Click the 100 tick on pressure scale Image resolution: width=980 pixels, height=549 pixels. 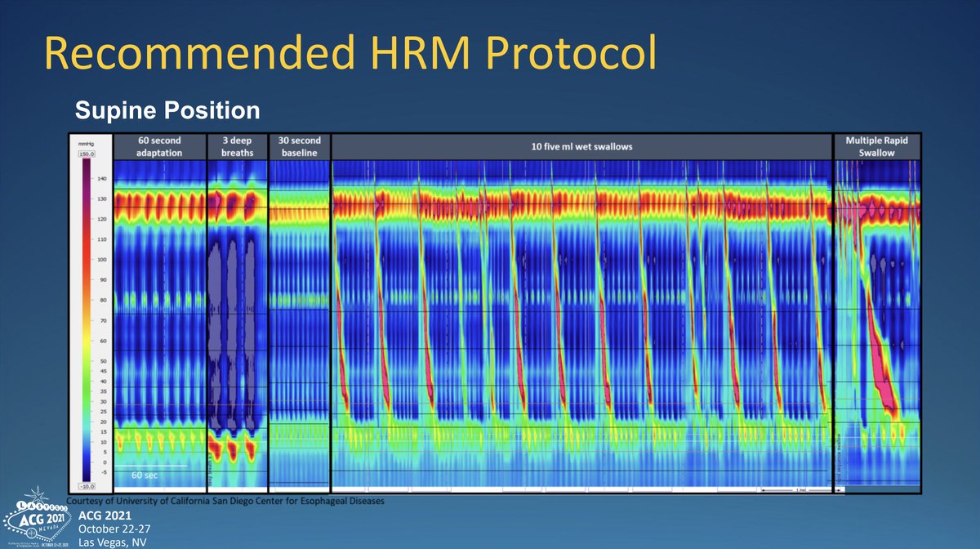point(104,260)
